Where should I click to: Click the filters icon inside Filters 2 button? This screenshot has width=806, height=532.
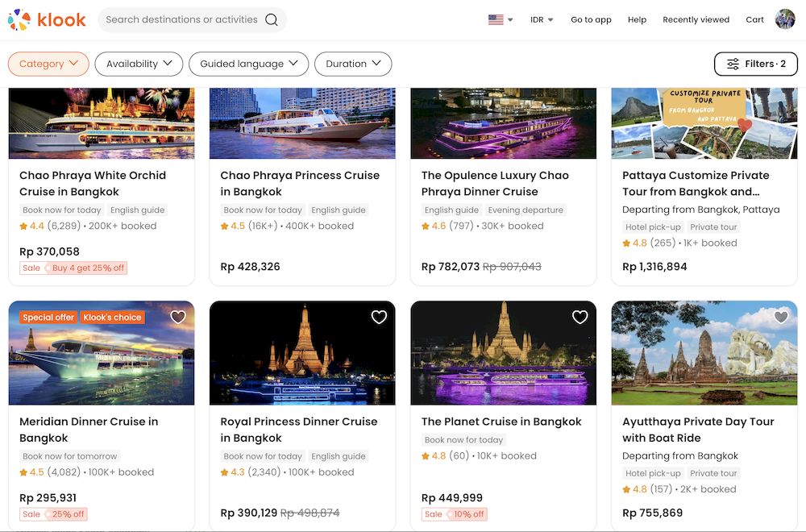pyautogui.click(x=732, y=63)
